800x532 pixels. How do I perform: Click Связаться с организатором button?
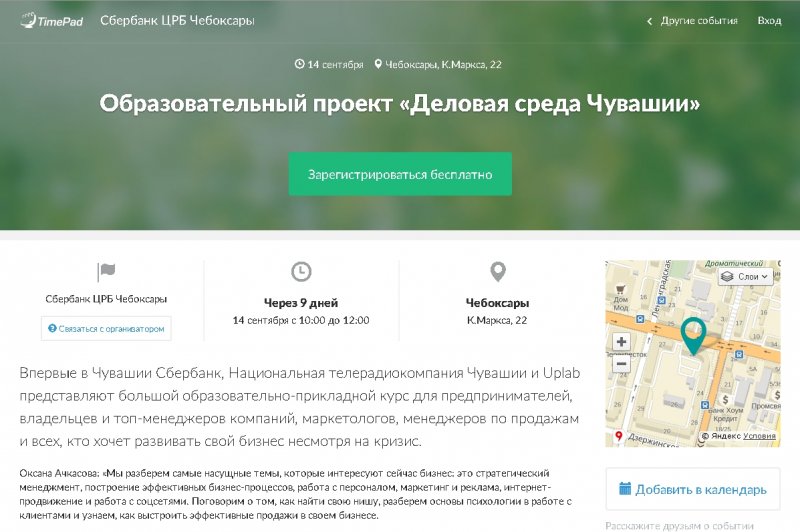click(x=106, y=328)
